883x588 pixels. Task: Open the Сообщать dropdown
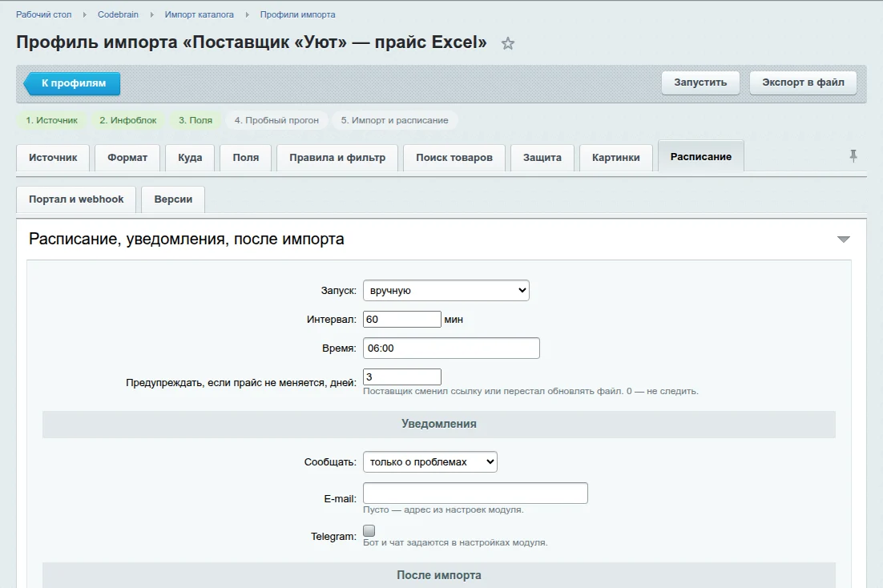tap(430, 462)
